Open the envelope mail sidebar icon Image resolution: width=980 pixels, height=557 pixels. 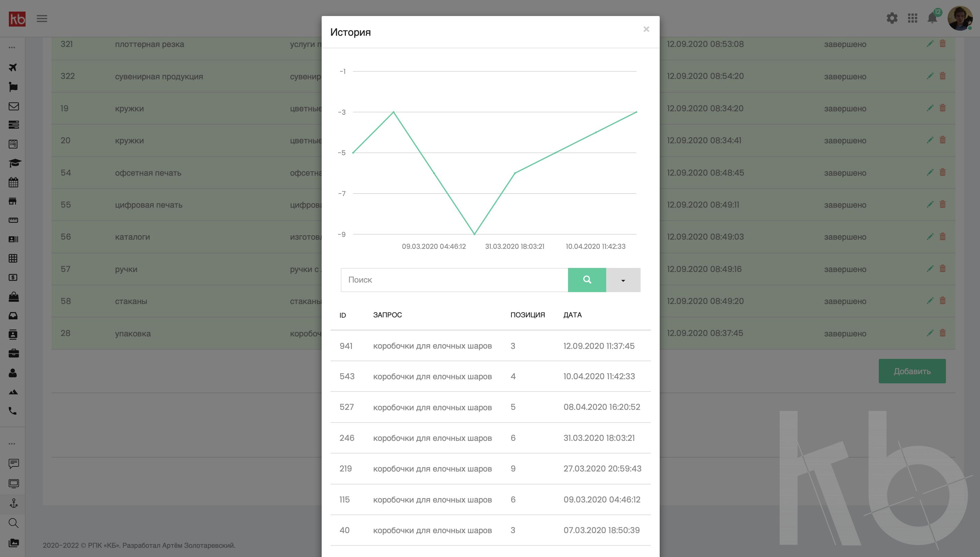point(14,106)
